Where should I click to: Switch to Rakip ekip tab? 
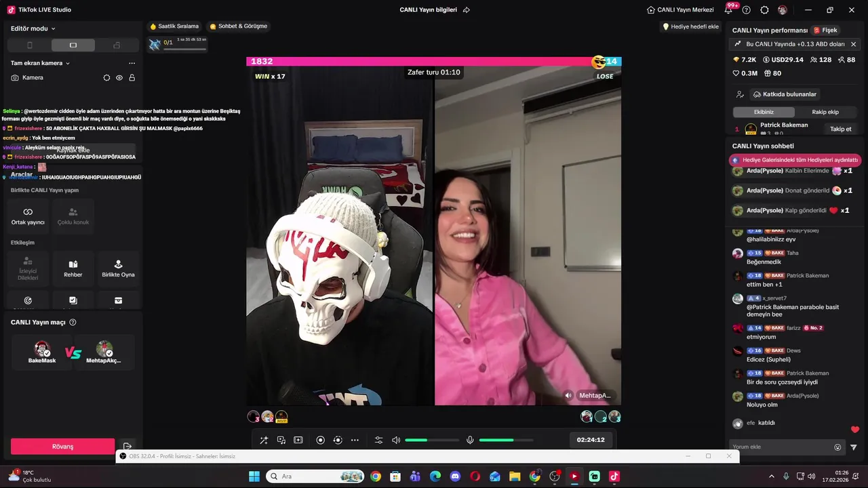click(825, 112)
